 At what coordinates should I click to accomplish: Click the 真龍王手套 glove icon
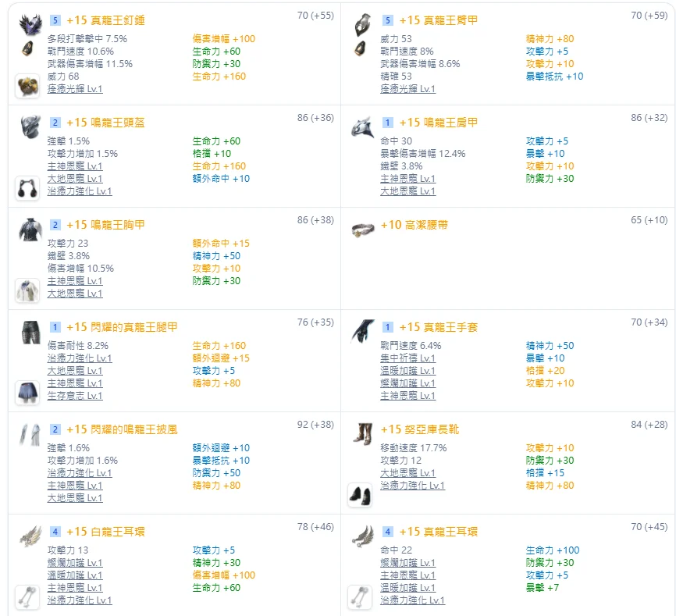364,330
